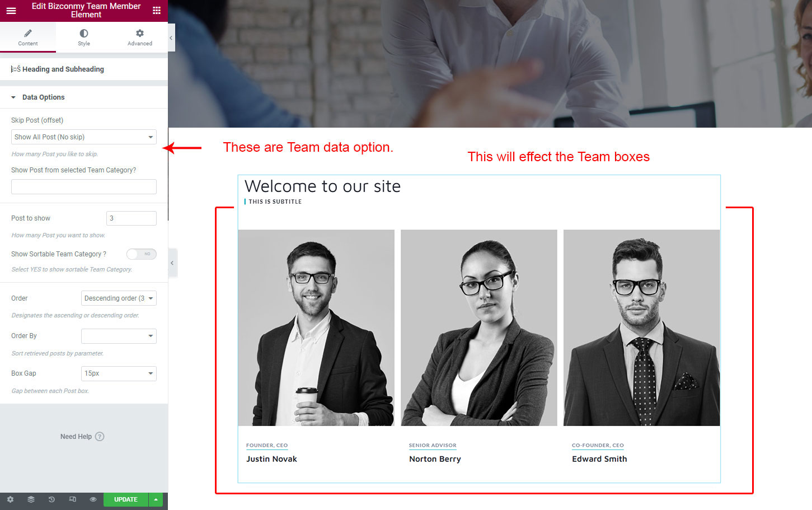812x510 pixels.
Task: Open the hamburger menu in Elementor header
Action: 11,10
